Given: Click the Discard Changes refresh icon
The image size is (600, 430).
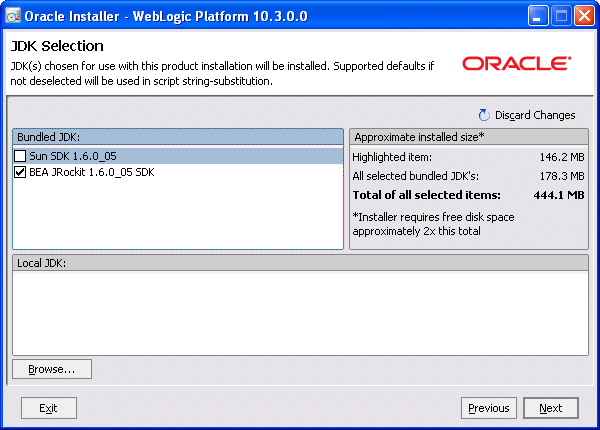Looking at the screenshot, I should tap(484, 115).
